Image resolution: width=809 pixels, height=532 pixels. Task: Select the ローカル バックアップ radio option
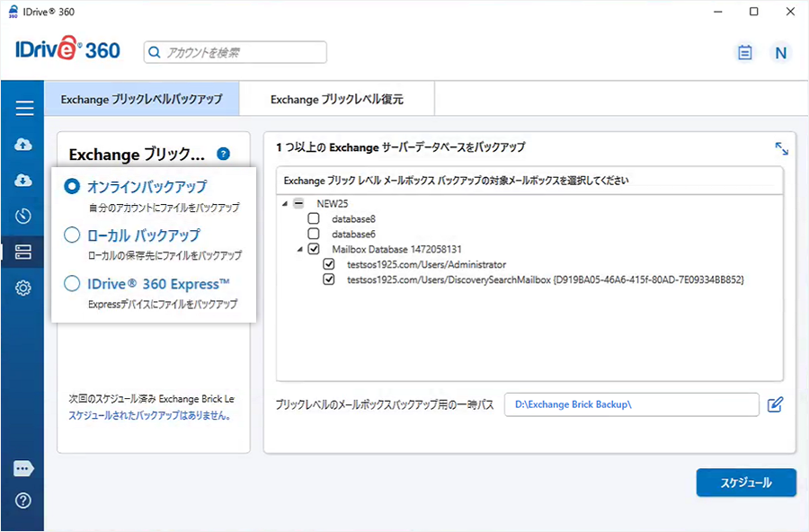click(x=72, y=235)
